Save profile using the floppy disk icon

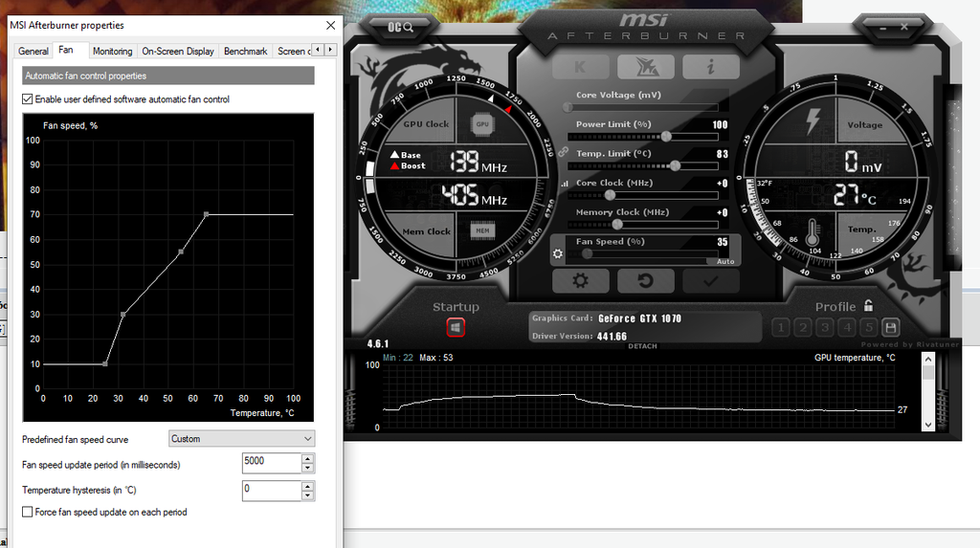(x=890, y=328)
